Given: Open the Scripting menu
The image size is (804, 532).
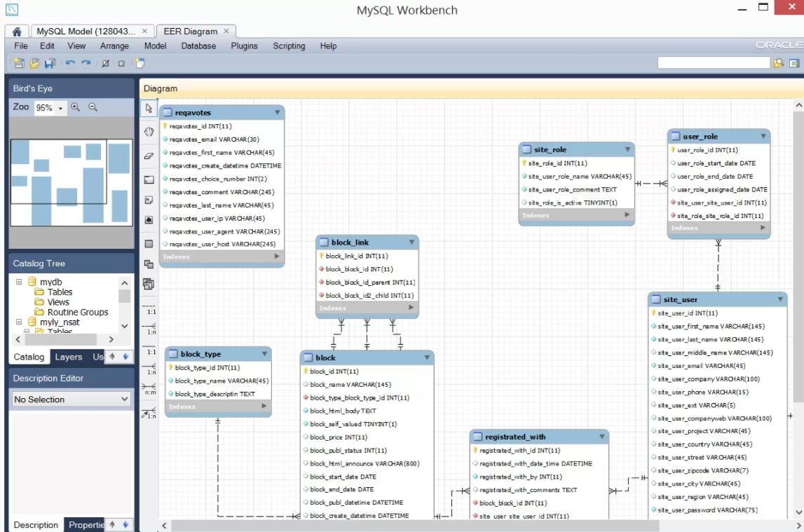Looking at the screenshot, I should click(x=289, y=46).
